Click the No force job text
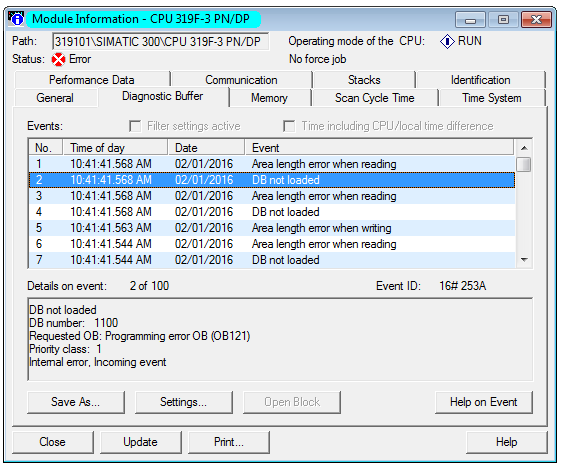The width and height of the screenshot is (562, 468). click(318, 59)
